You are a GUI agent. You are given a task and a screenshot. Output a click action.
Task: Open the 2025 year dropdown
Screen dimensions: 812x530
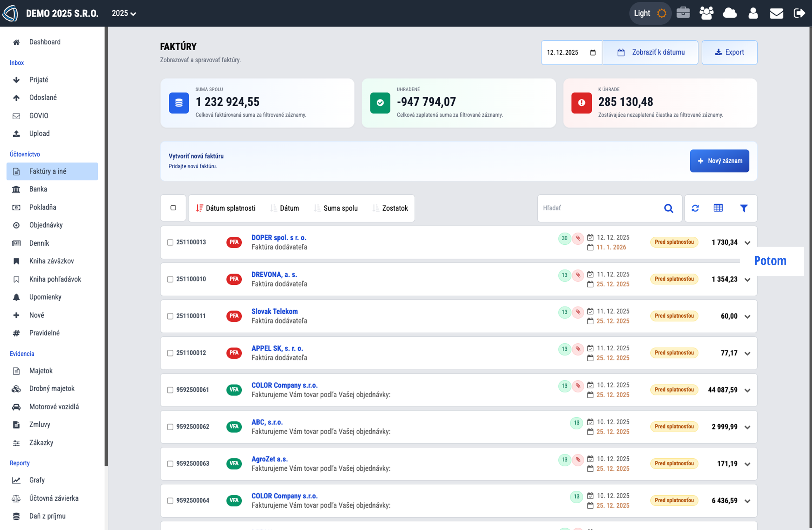coord(123,13)
